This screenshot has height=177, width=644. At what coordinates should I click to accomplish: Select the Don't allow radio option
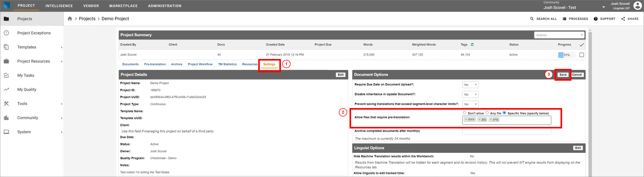point(465,113)
